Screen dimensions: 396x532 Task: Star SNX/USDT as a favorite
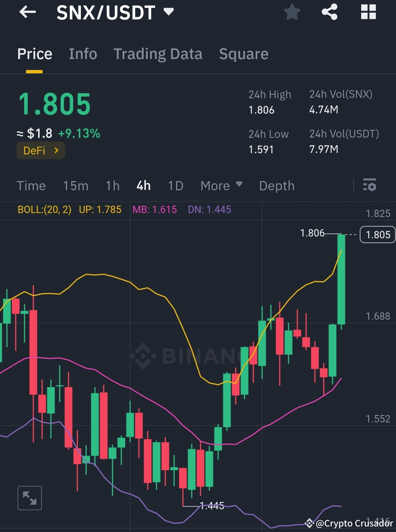coord(292,12)
